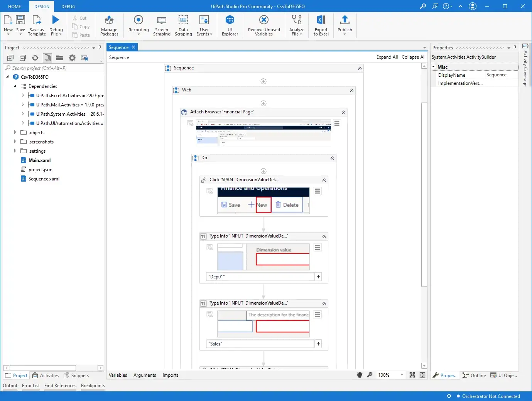This screenshot has width=532, height=401.
Task: Click Save as Template icon
Action: (x=37, y=20)
